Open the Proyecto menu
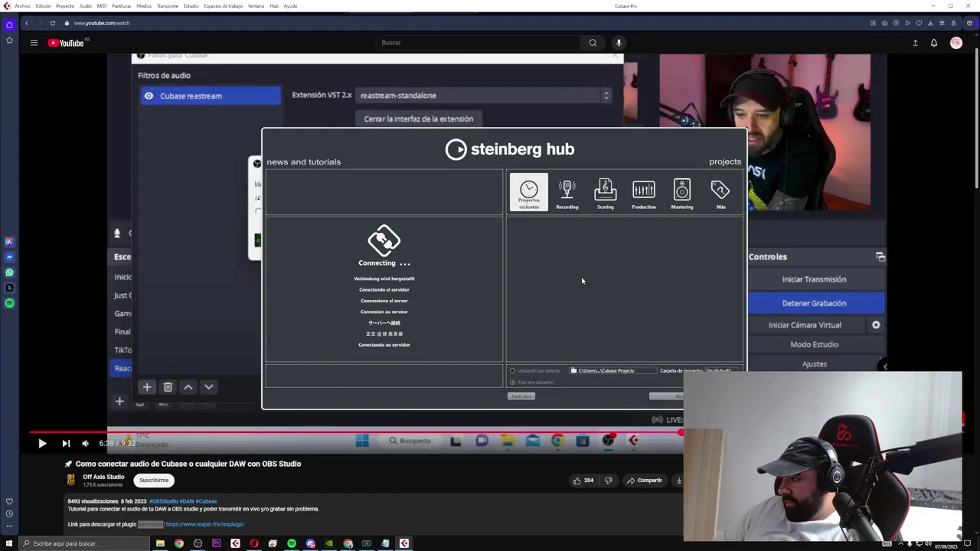980x551 pixels. point(65,6)
